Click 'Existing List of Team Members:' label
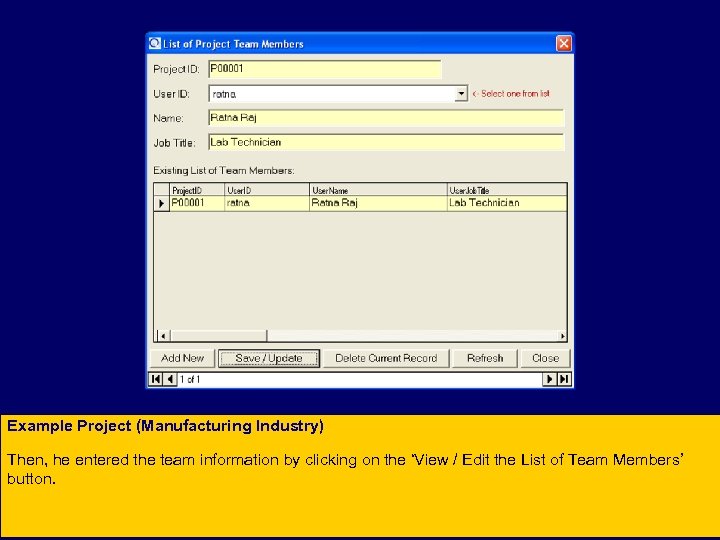The width and height of the screenshot is (720, 540). [x=224, y=171]
